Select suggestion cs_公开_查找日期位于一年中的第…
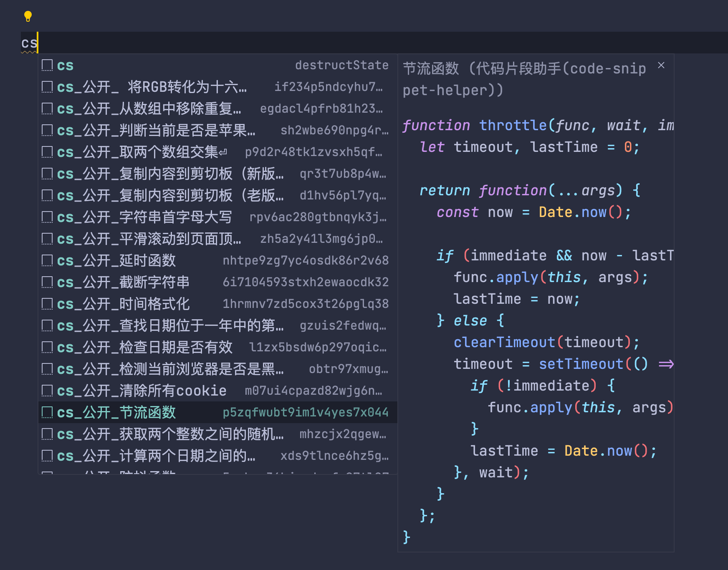 [217, 325]
